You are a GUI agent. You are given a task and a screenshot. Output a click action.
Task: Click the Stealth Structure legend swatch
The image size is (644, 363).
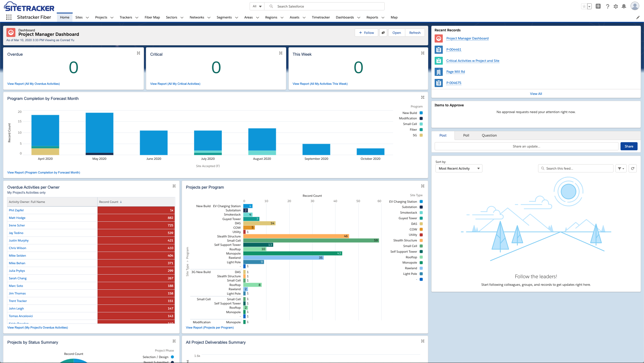421,240
